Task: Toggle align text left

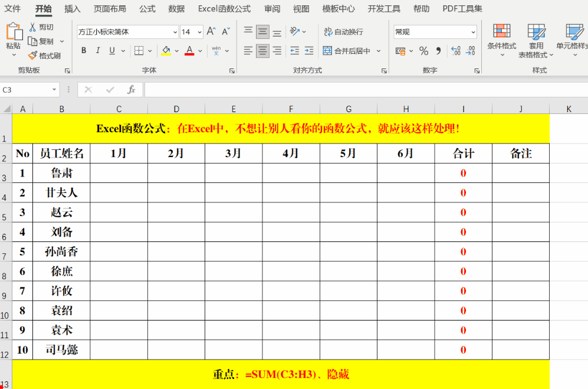Action: click(248, 51)
